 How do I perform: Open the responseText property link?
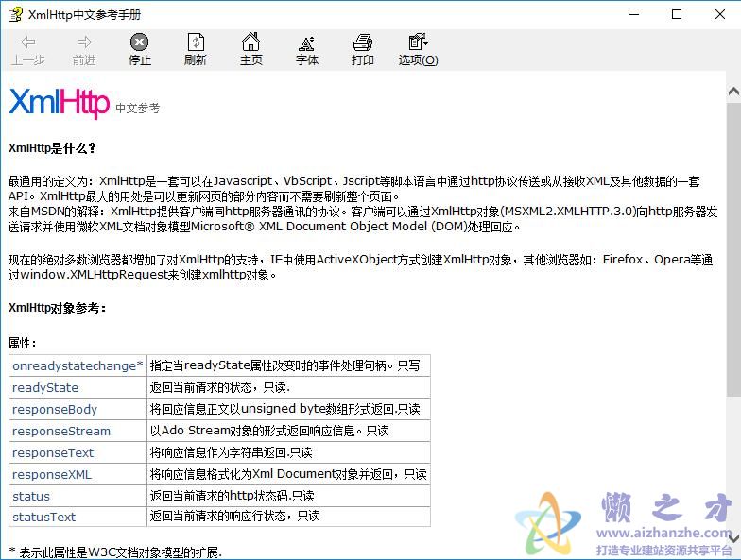pyautogui.click(x=53, y=453)
